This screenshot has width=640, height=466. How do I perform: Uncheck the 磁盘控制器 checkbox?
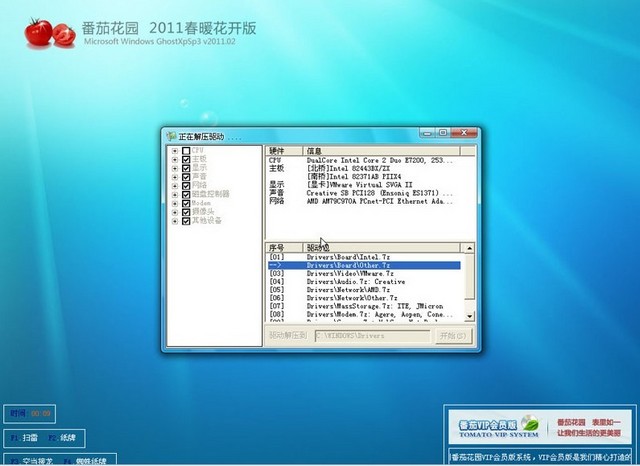tap(186, 195)
